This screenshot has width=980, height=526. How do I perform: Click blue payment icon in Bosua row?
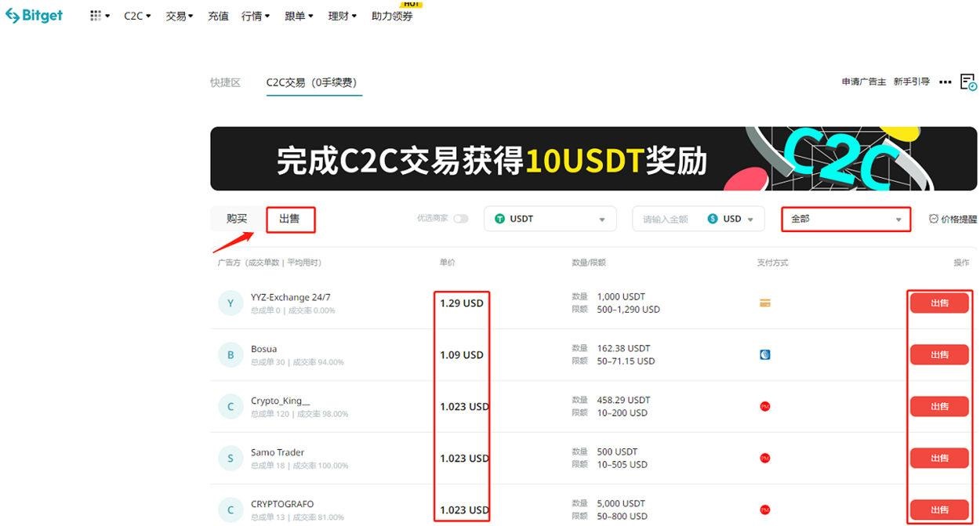(764, 354)
